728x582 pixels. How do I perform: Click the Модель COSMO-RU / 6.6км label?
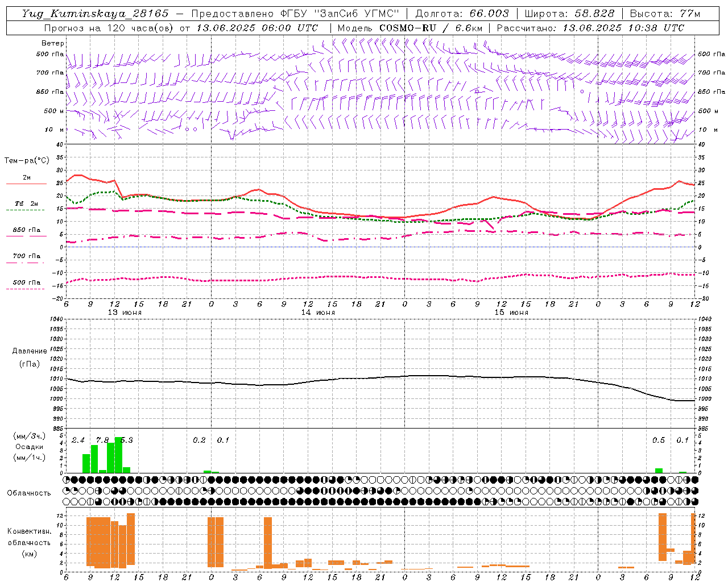[x=410, y=28]
